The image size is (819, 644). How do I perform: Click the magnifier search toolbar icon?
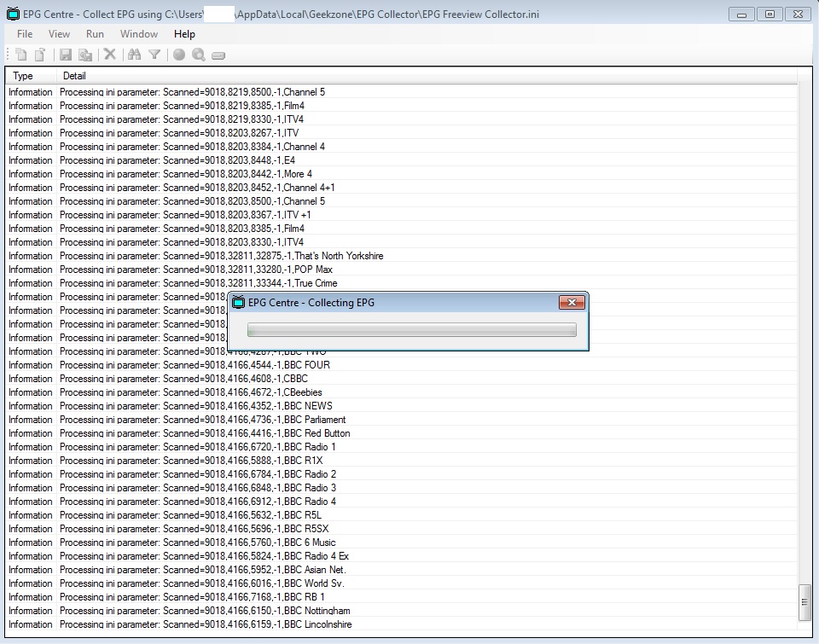click(x=199, y=55)
